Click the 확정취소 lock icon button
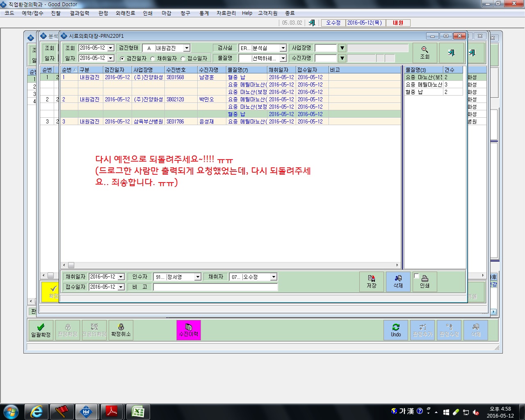The image size is (525, 420). [121, 330]
